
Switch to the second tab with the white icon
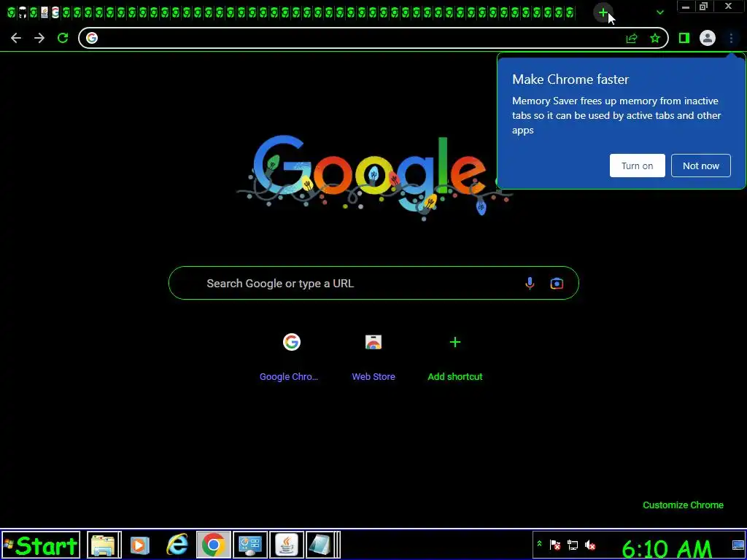point(23,13)
